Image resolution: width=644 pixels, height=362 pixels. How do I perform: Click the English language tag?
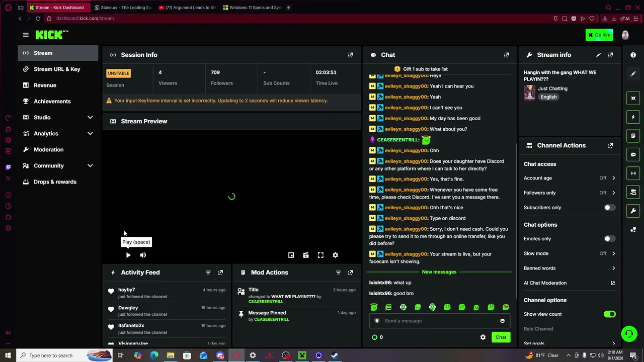click(549, 97)
